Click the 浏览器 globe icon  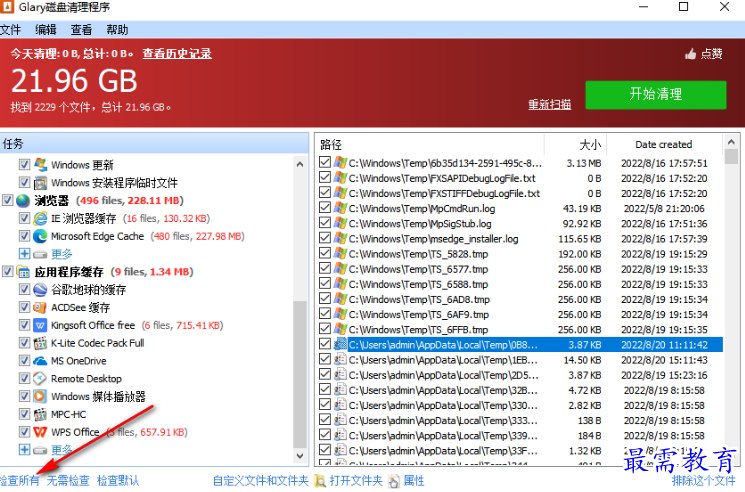(x=23, y=201)
